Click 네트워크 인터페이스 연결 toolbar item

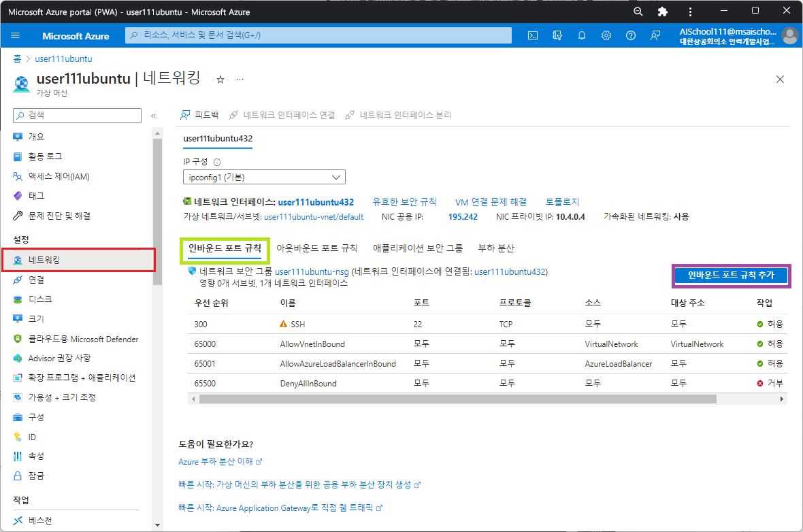(x=282, y=115)
